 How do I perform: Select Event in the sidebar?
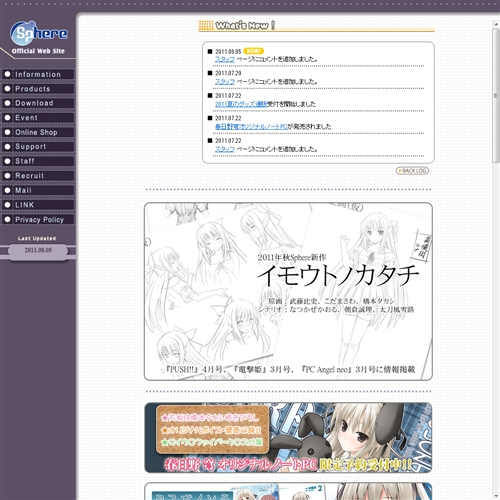coord(38,118)
